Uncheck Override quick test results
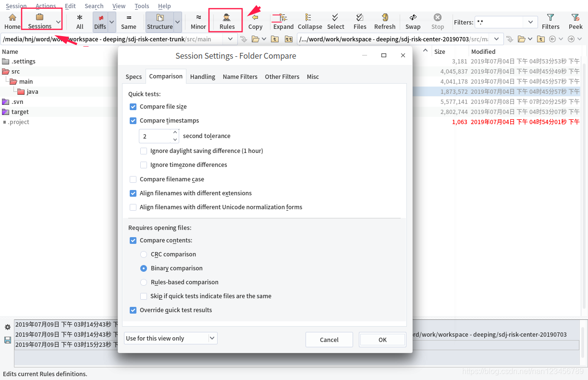The image size is (588, 380). point(133,310)
